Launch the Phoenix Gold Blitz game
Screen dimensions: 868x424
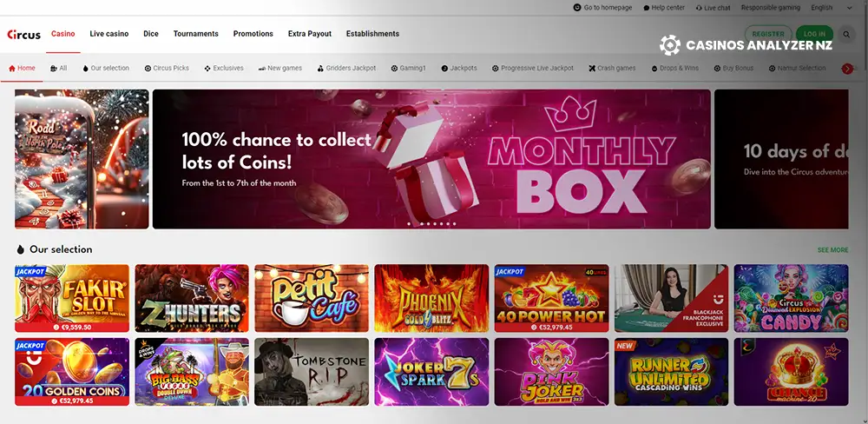pyautogui.click(x=431, y=298)
